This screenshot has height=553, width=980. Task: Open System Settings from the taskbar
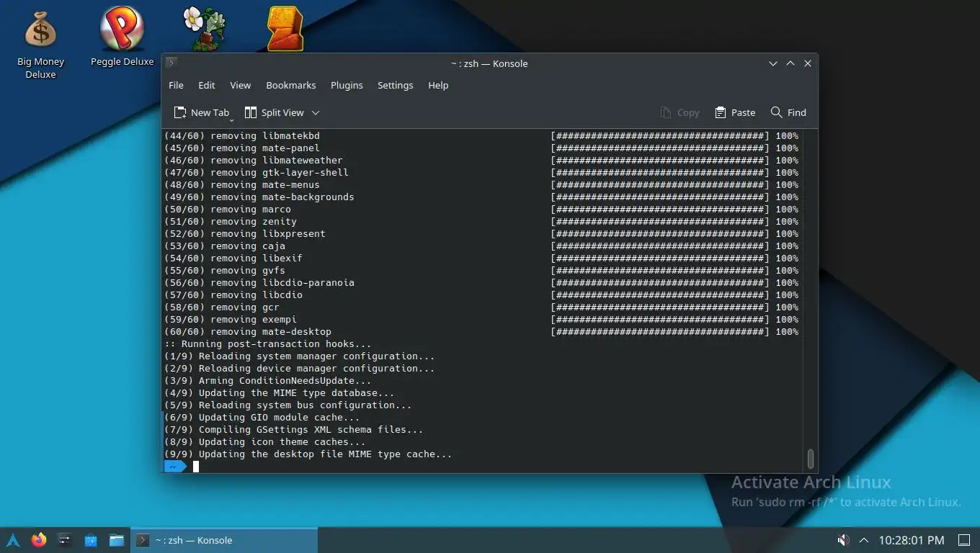coord(65,540)
